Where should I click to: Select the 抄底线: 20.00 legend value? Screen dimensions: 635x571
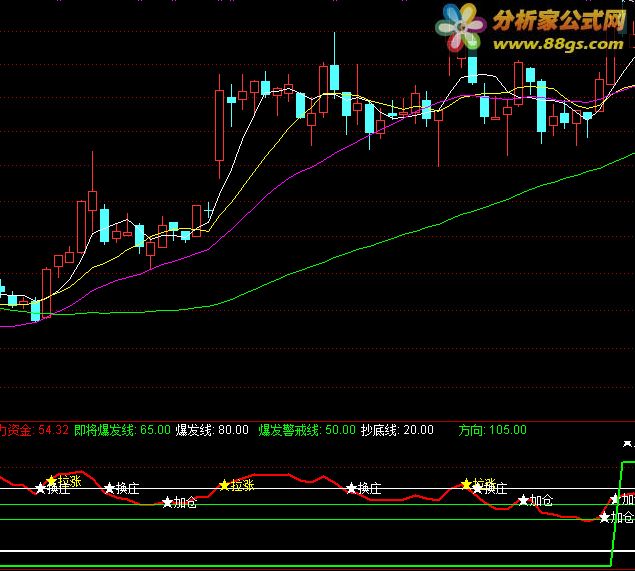[397, 430]
